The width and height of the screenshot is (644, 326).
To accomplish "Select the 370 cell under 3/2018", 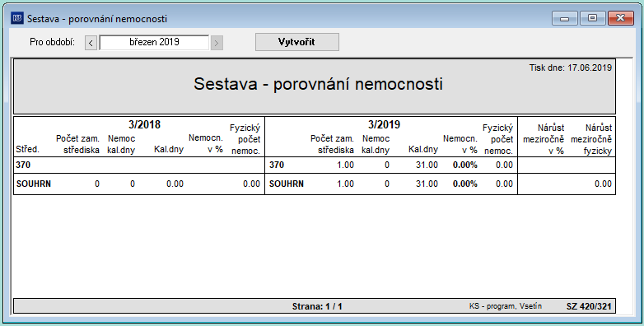I will (x=23, y=165).
